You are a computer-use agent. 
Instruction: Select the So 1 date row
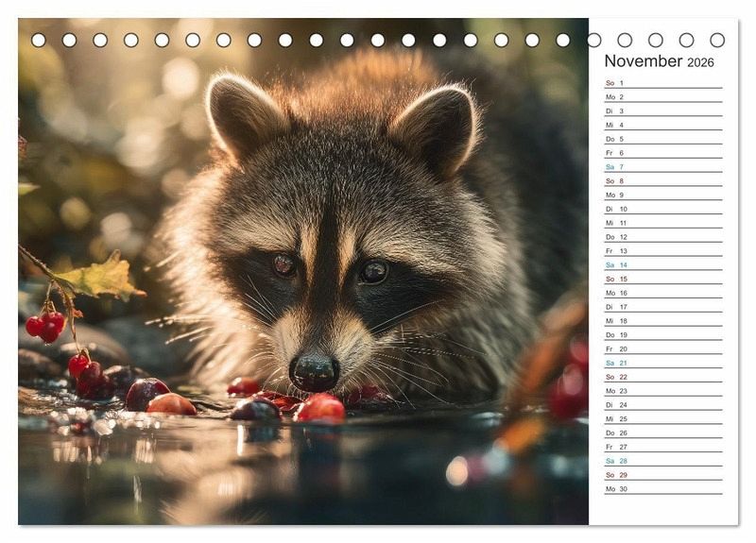pyautogui.click(x=662, y=83)
